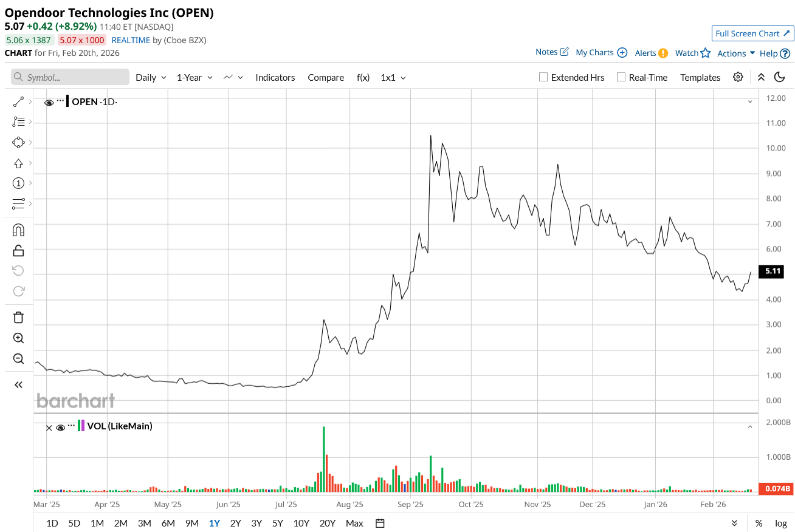Image resolution: width=795 pixels, height=532 pixels.
Task: Delete drawings with the trash icon
Action: 18,318
